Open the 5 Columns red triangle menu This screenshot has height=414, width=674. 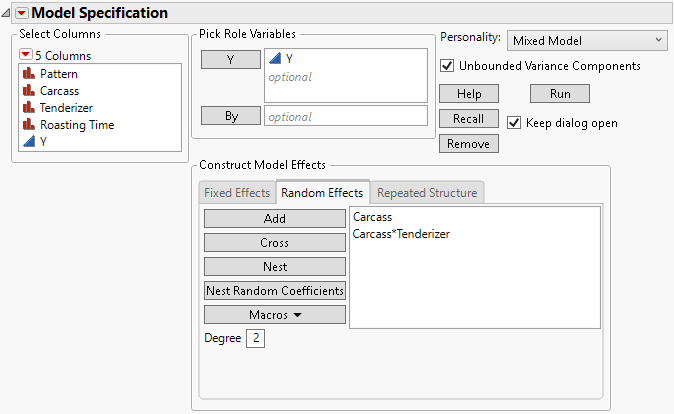(26, 56)
